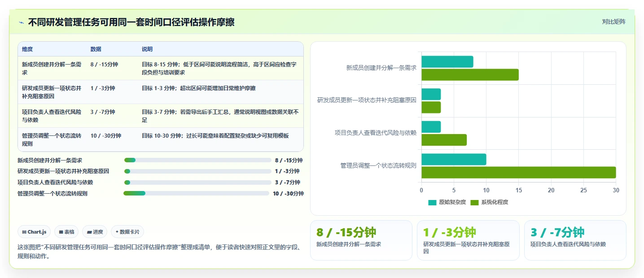
Task: Click progress bar for 管理员调整一个状态流转规则
Action: pyautogui.click(x=196, y=193)
